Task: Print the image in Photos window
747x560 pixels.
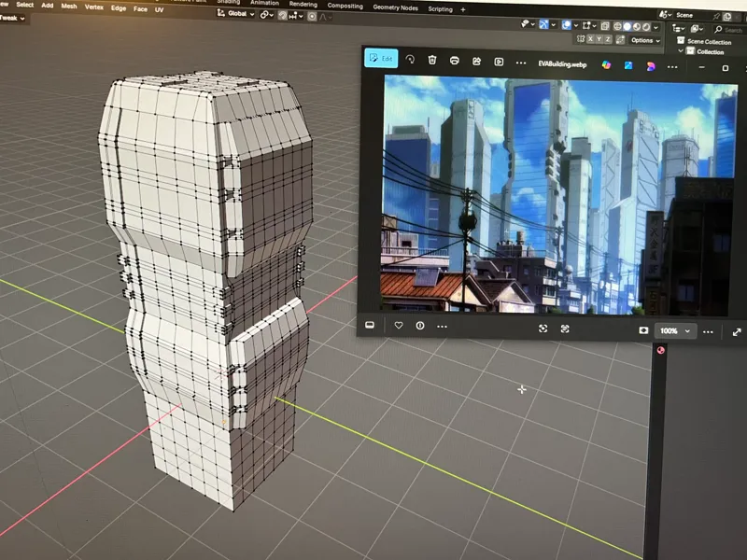Action: [x=454, y=61]
